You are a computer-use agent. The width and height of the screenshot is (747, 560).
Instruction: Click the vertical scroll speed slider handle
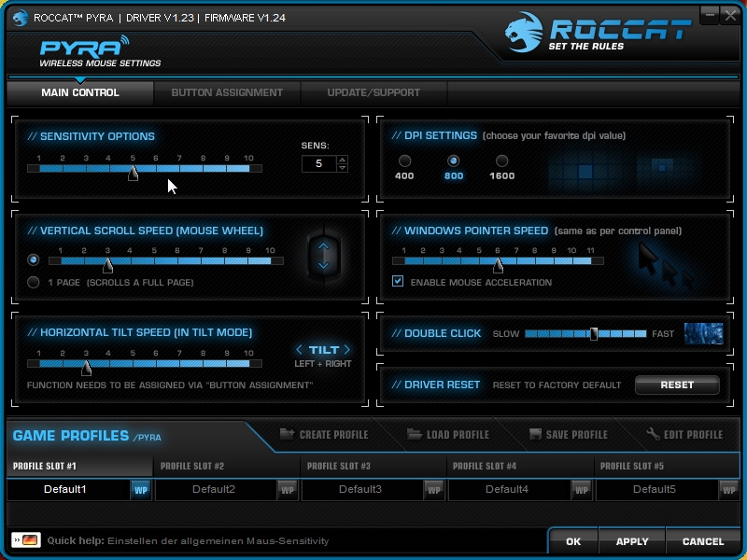107,265
